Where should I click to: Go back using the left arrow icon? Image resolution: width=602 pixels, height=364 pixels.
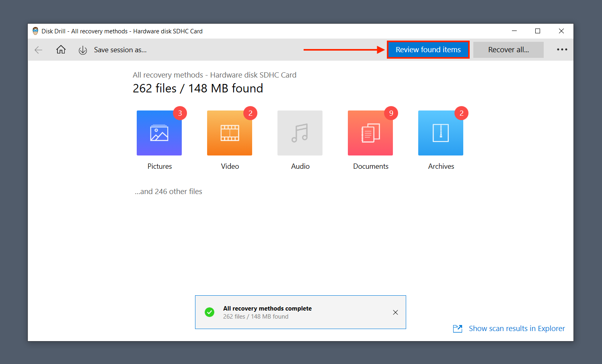[x=39, y=50]
